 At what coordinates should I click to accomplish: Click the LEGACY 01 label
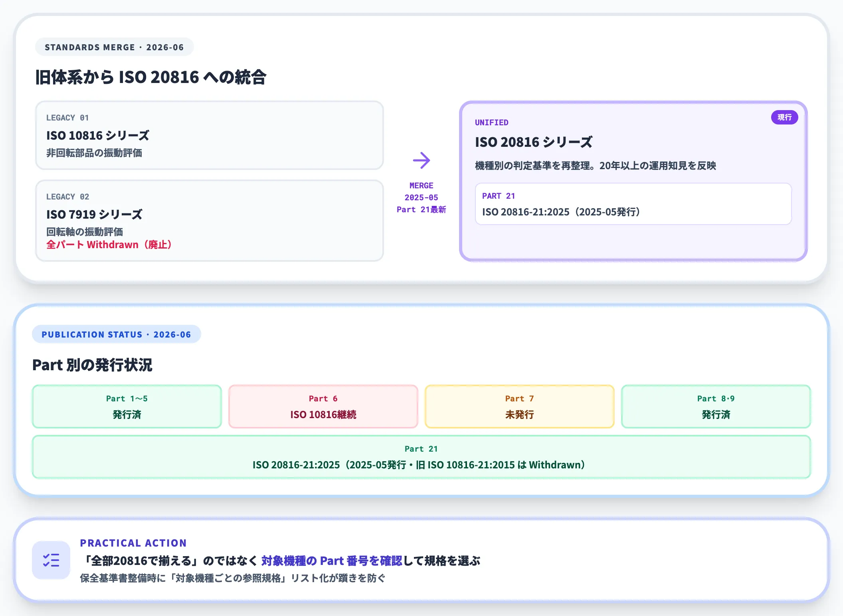pos(67,118)
